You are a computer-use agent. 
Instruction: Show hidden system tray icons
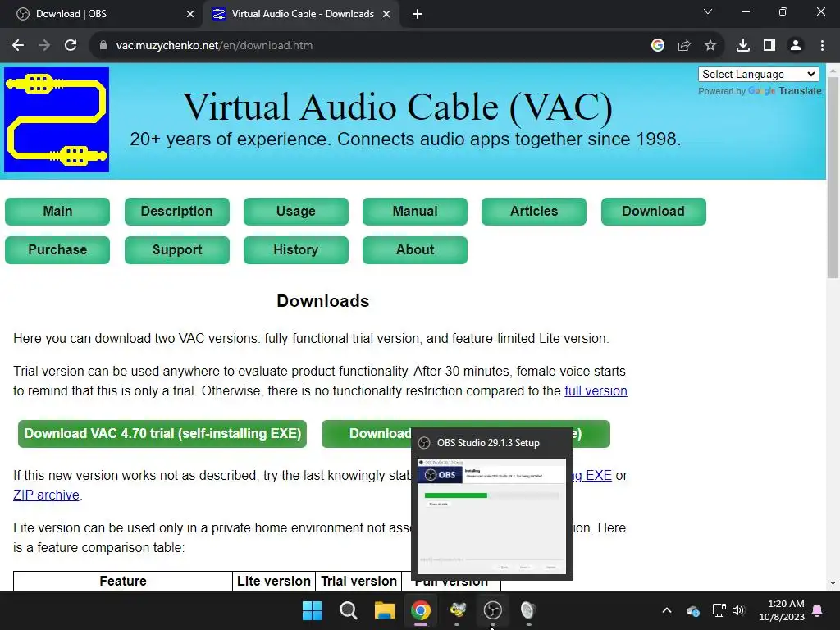pos(667,610)
